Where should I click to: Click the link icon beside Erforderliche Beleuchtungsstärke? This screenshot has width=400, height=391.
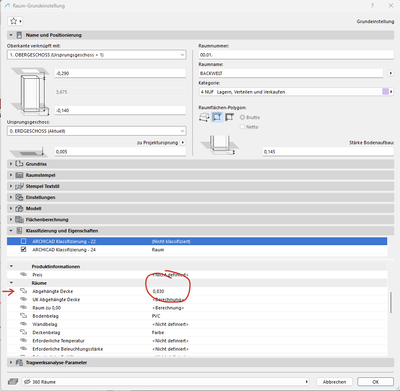click(x=23, y=349)
